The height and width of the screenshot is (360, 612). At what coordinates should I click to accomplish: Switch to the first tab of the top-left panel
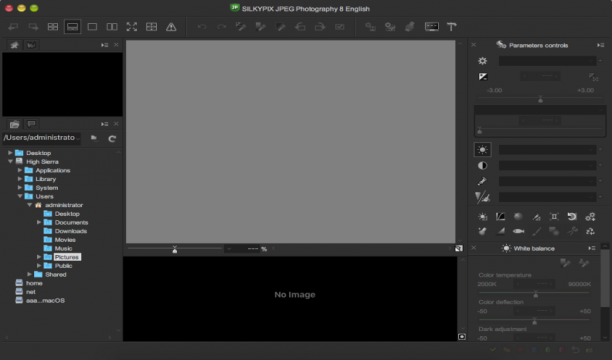(x=14, y=45)
